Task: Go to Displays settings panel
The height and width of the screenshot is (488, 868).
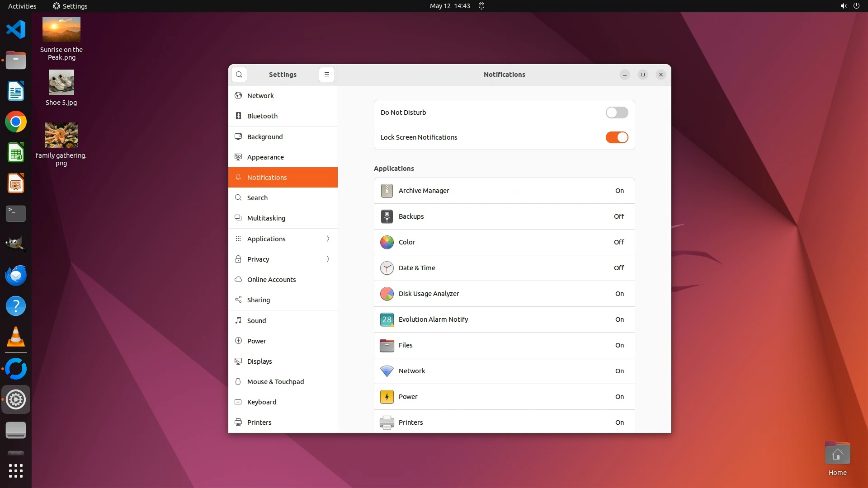Action: click(x=259, y=361)
